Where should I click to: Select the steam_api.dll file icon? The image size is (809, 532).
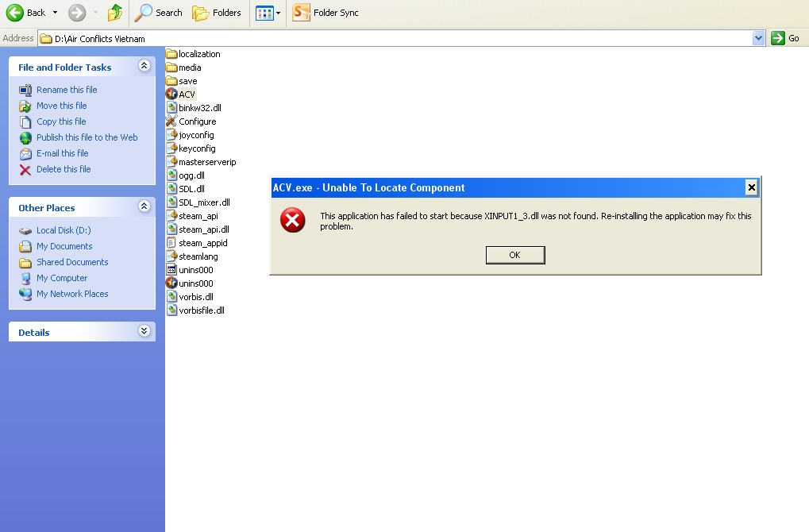point(171,229)
